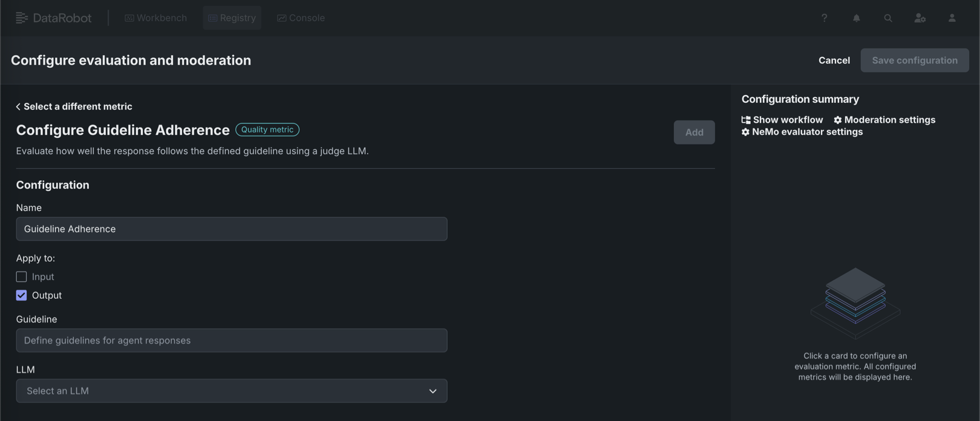
Task: Open the help question mark icon
Action: click(824, 18)
